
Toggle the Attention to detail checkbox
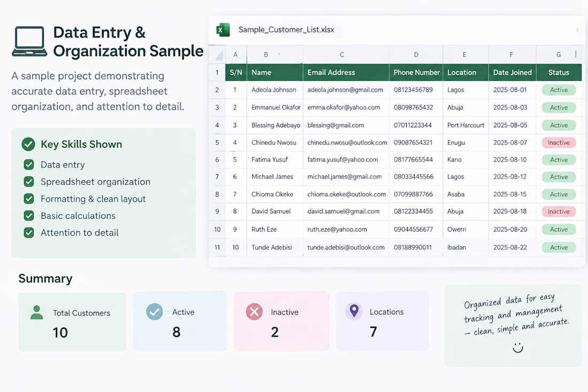pos(29,233)
